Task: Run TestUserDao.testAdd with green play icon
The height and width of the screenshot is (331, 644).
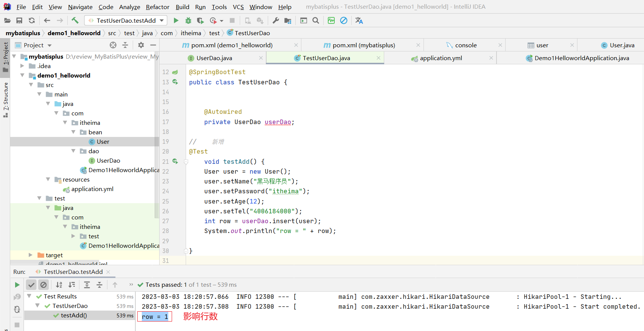Action: point(176,20)
